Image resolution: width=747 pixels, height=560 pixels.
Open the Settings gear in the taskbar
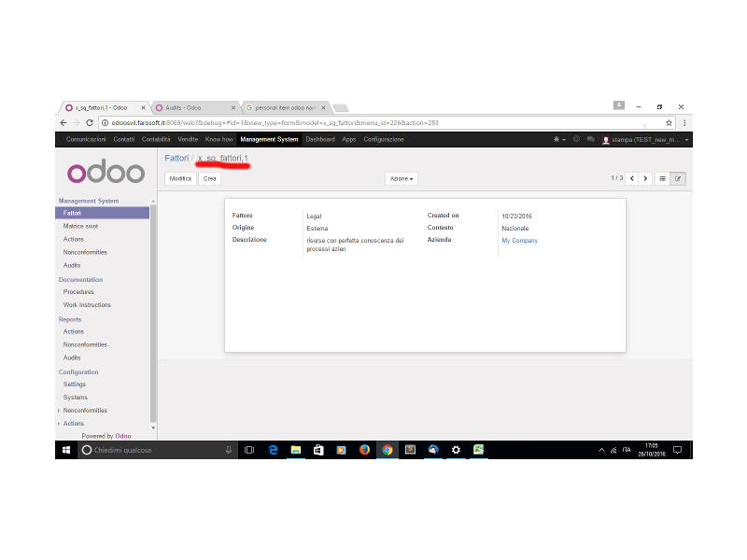[x=456, y=450]
